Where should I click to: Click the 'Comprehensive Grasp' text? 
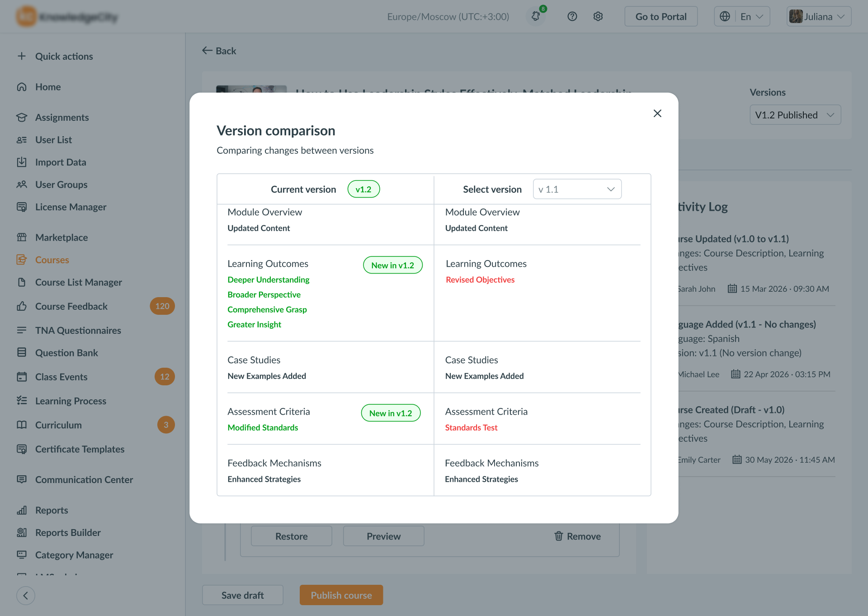(267, 309)
